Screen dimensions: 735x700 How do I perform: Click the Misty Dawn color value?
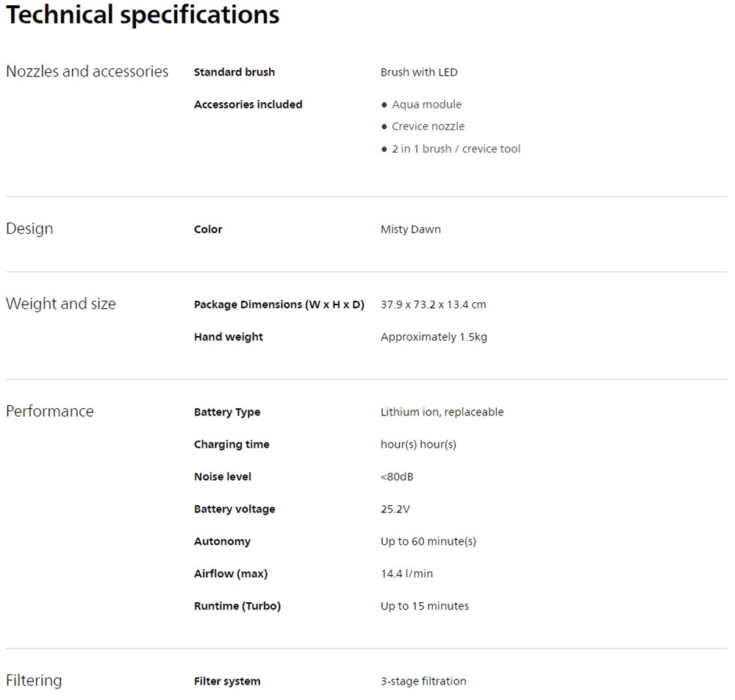(411, 229)
